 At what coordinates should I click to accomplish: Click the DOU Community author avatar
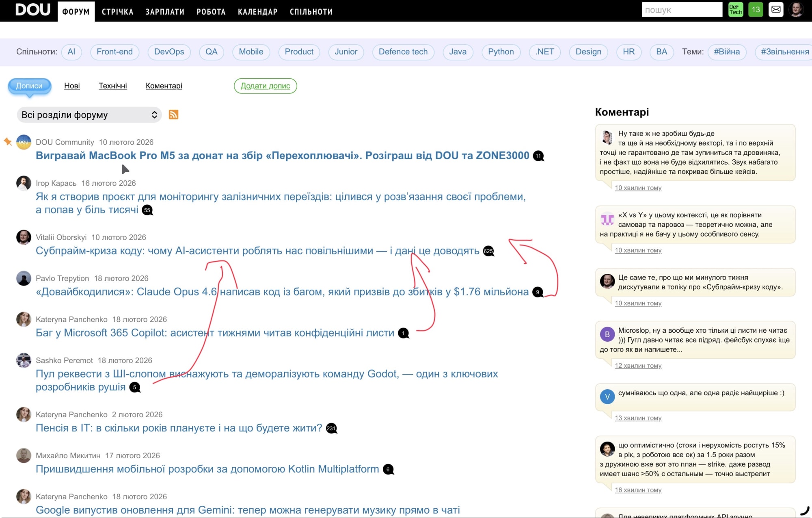(x=24, y=142)
